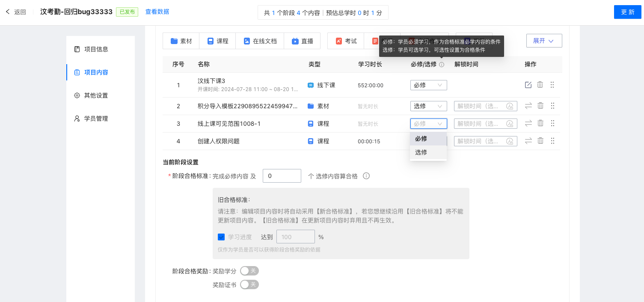This screenshot has height=302, width=644.
Task: Close the open dropdown for 线上课可见范围1008-1
Action: (428, 124)
